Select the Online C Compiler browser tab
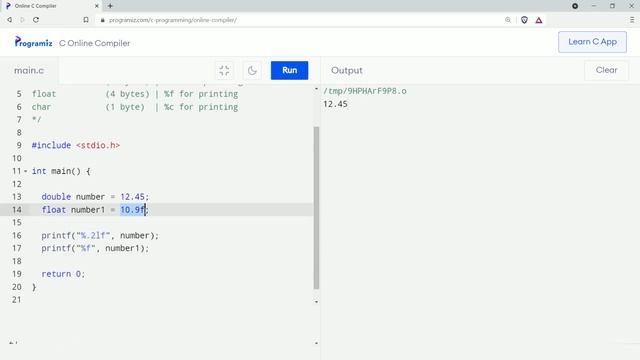 coord(51,6)
